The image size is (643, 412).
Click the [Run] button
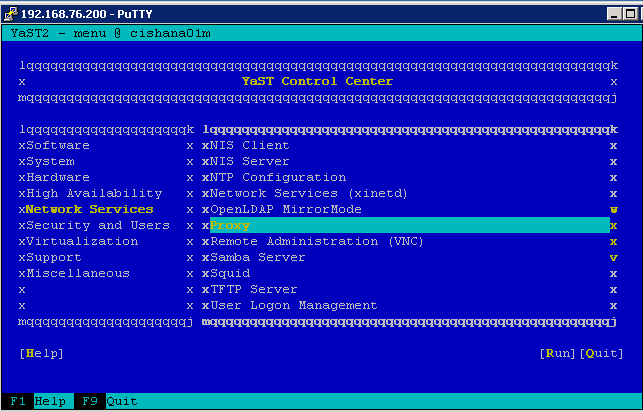[x=557, y=353]
